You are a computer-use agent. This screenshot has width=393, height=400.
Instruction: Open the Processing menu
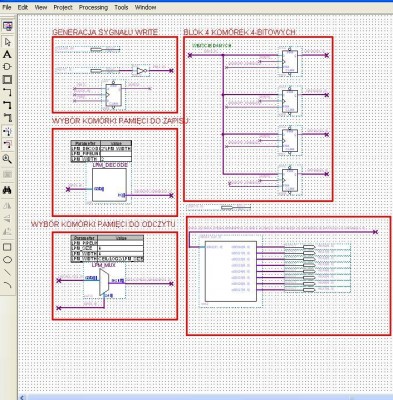[x=93, y=7]
